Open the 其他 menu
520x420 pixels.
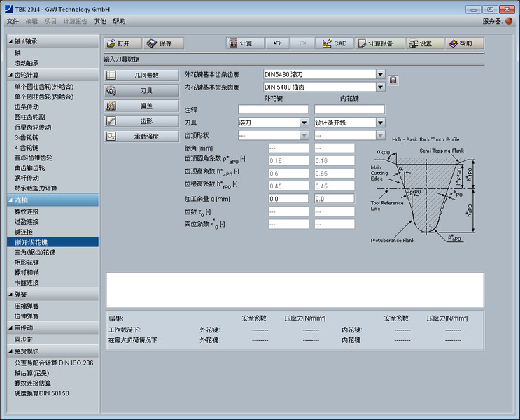point(100,21)
